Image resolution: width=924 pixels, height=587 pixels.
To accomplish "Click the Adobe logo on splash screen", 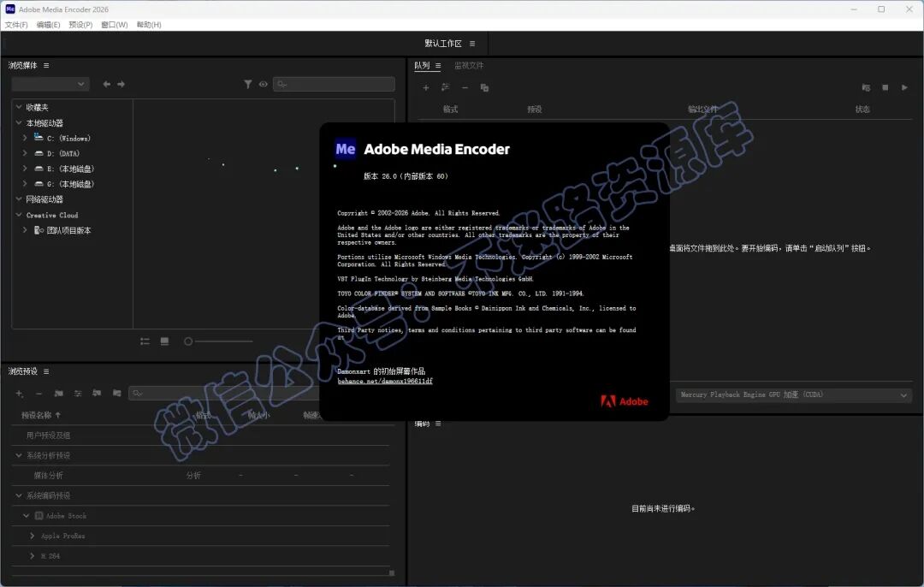I will pos(624,401).
